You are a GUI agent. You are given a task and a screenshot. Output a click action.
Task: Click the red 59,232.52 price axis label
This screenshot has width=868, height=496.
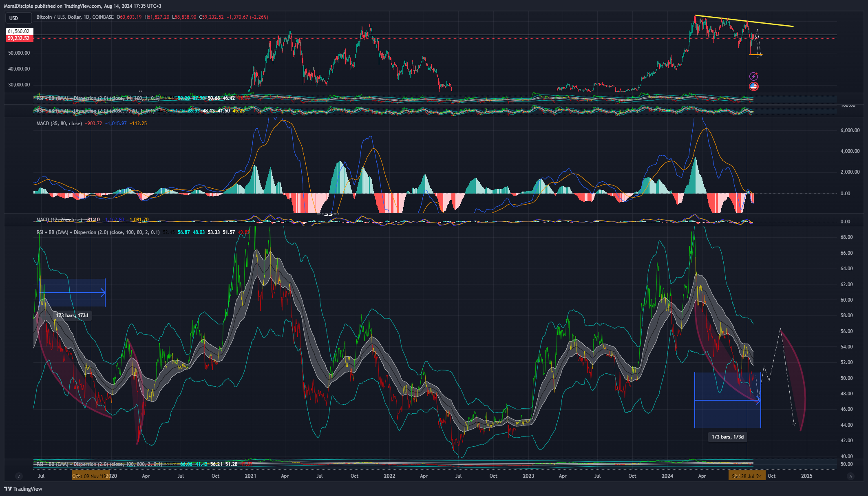[x=19, y=38]
